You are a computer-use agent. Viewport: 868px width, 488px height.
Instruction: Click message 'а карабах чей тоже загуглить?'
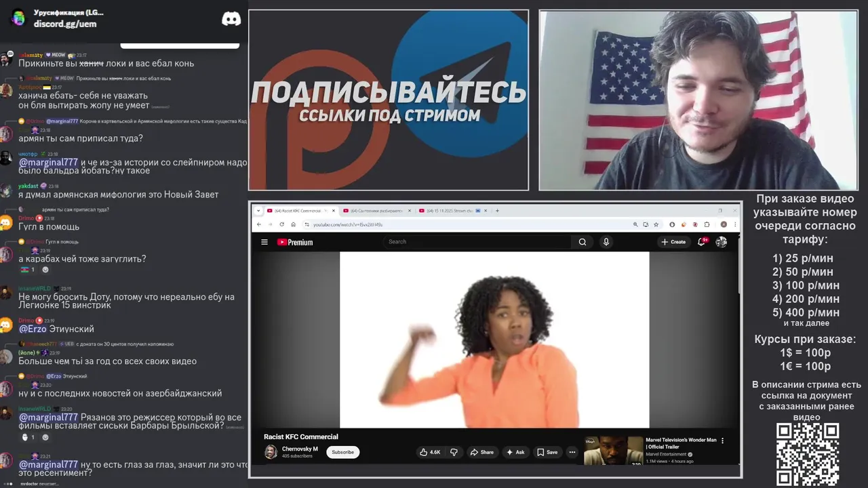pos(82,259)
